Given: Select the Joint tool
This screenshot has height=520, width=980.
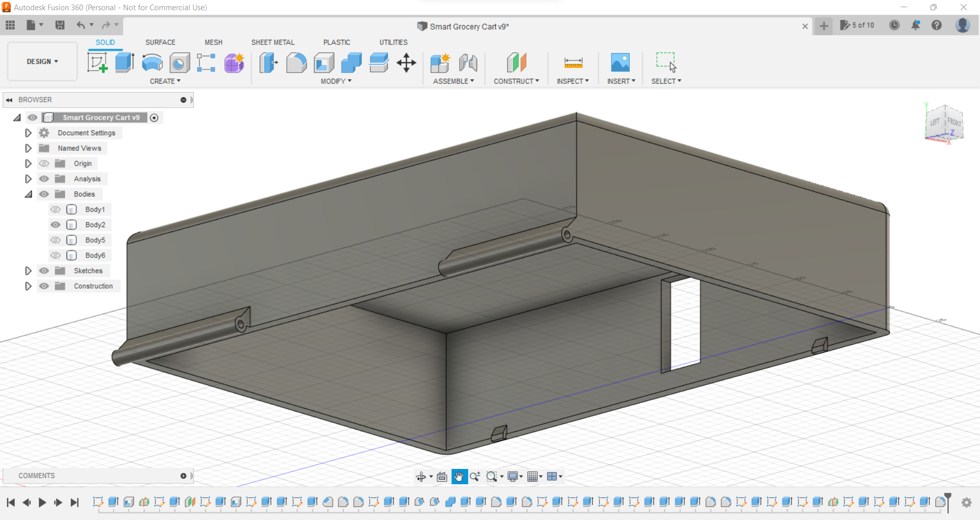Looking at the screenshot, I should [468, 63].
